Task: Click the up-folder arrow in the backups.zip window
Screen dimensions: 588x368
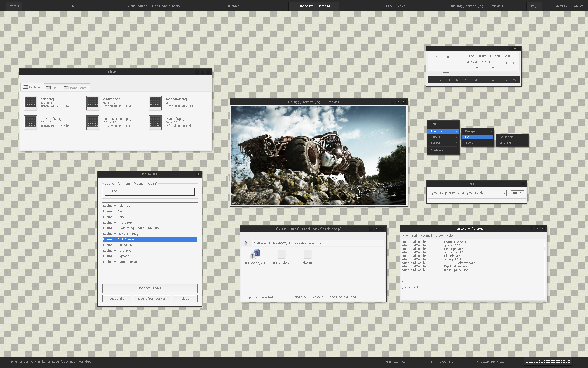Action: point(246,243)
